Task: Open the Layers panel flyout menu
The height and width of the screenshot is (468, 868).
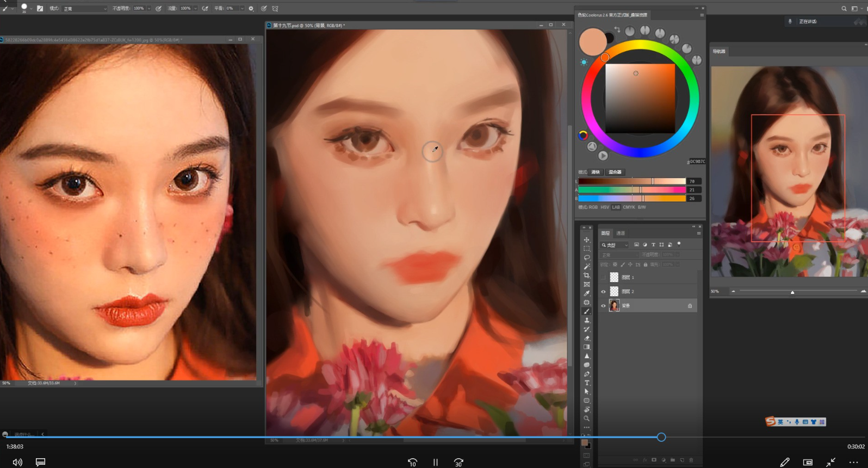Action: coord(699,233)
